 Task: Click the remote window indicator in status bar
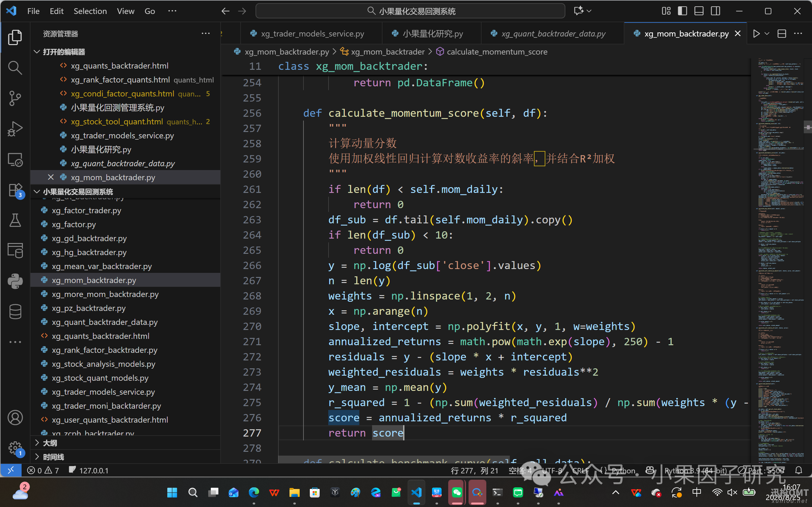tap(11, 471)
